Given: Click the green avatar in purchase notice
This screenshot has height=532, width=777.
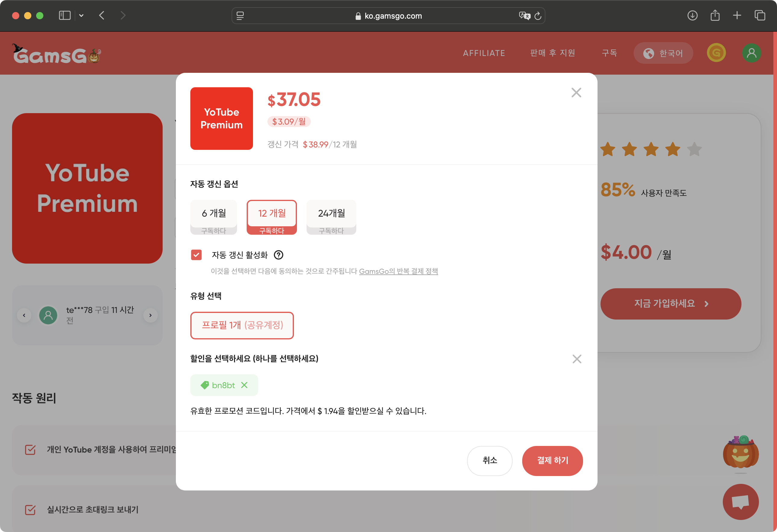Looking at the screenshot, I should [x=48, y=315].
